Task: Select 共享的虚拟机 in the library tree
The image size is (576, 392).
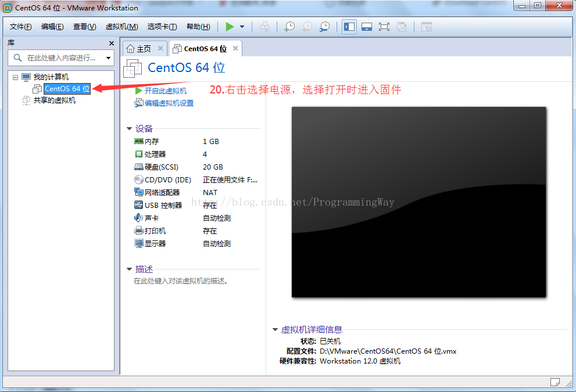Action: tap(54, 100)
